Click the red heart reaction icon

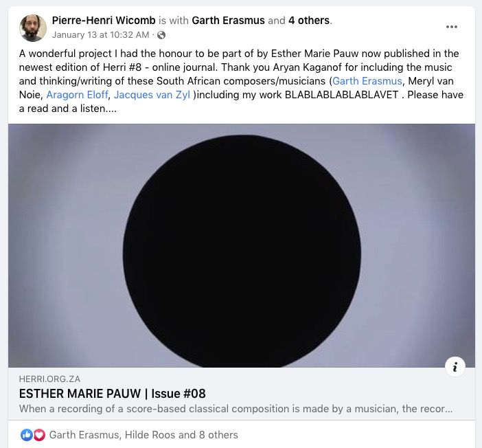coord(39,434)
